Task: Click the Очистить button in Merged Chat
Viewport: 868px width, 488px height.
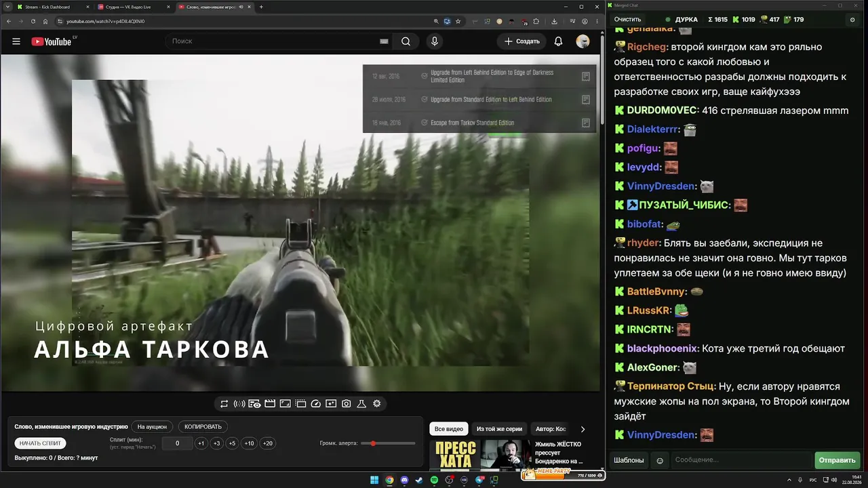Action: click(x=627, y=20)
